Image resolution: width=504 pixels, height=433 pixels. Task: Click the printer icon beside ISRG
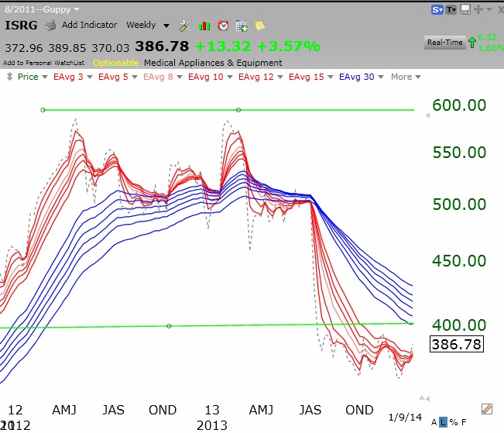50,26
